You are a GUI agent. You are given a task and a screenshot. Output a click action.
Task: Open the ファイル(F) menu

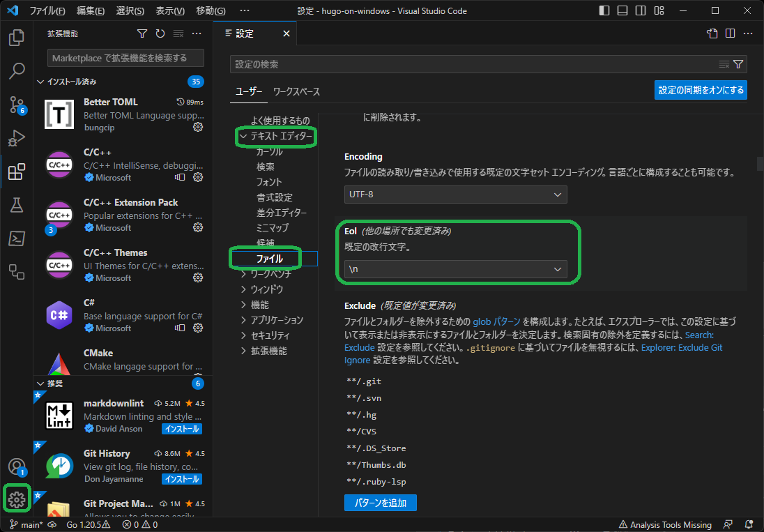(47, 10)
